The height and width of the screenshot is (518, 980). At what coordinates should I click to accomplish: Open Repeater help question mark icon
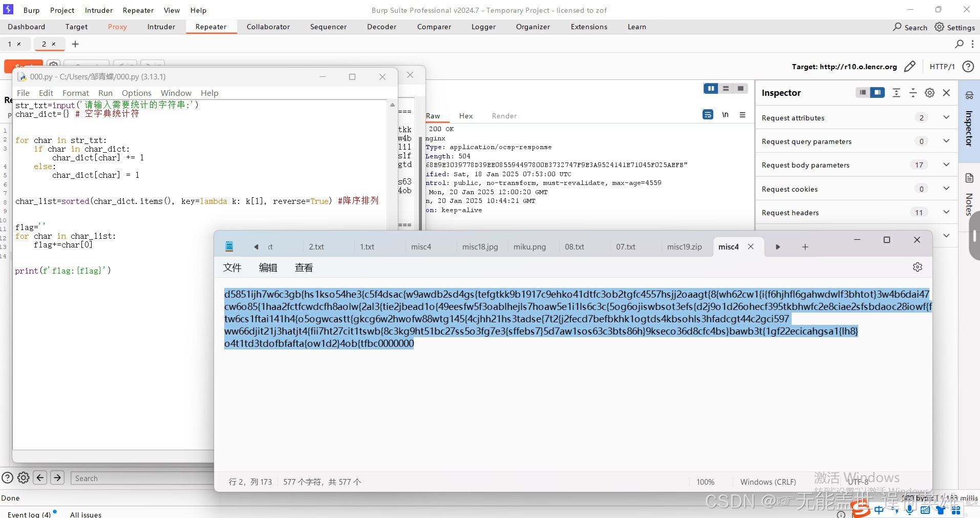tap(968, 67)
